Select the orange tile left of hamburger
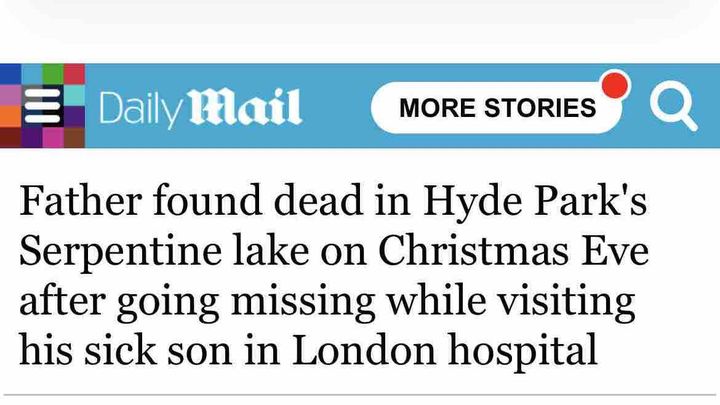Image resolution: width=720 pixels, height=405 pixels. pos(9,116)
